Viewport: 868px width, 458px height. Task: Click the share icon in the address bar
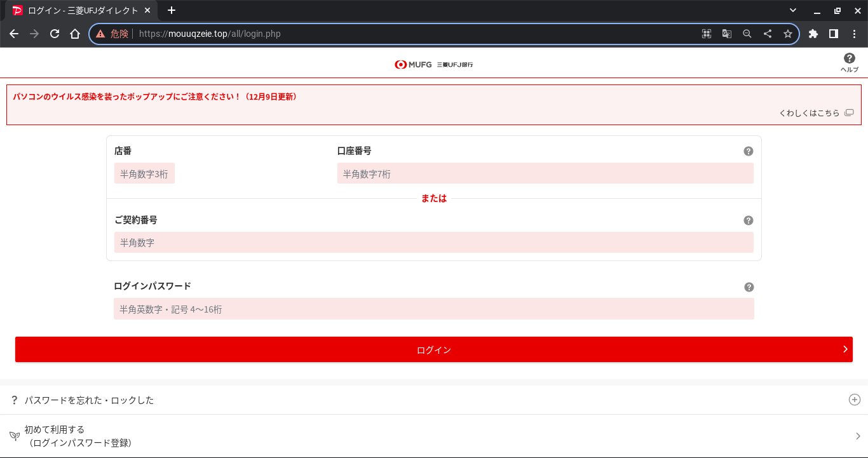[x=768, y=34]
